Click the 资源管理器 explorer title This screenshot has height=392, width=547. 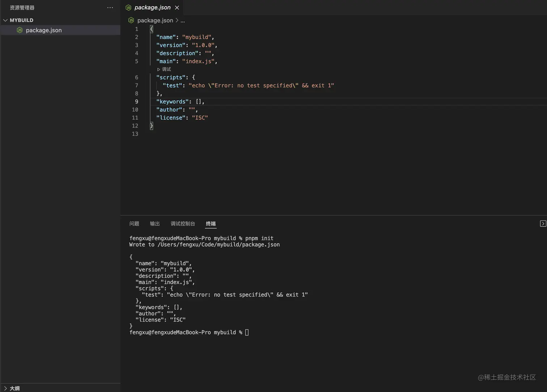click(22, 8)
